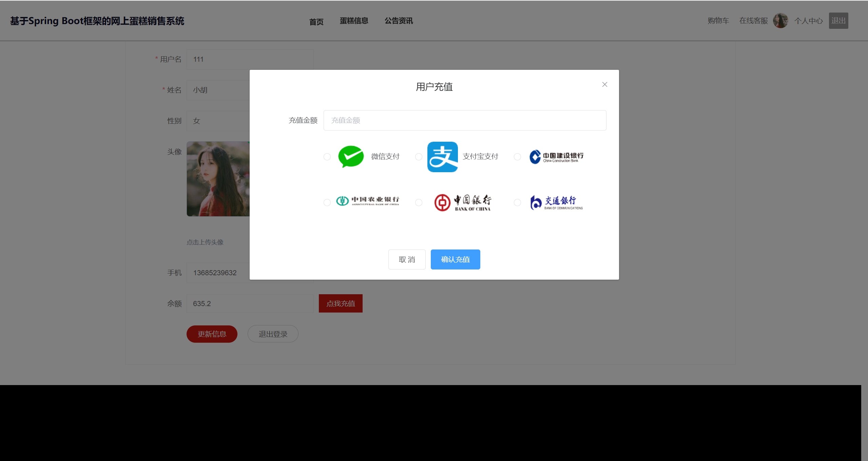Click the China Construction Bank logo
868x461 pixels.
(556, 157)
